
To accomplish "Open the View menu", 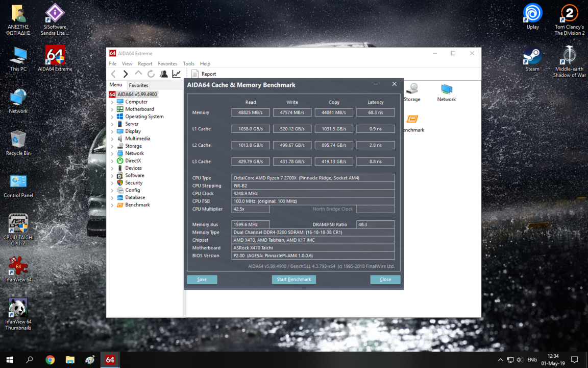I will (127, 64).
